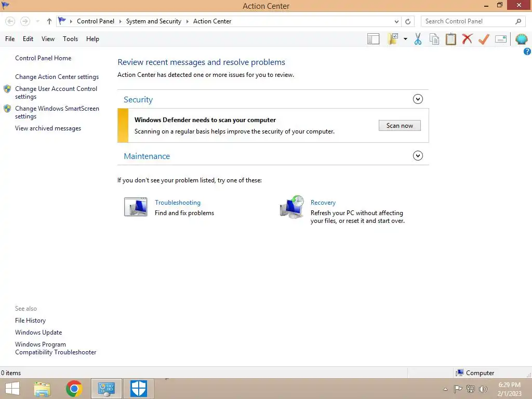Open File Explorer from the taskbar
This screenshot has height=399, width=532.
pyautogui.click(x=42, y=389)
